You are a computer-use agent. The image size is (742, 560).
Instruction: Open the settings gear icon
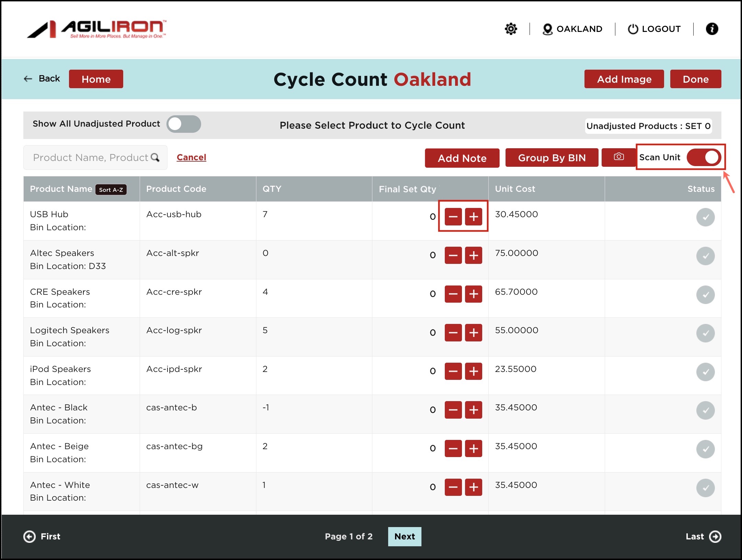(511, 29)
